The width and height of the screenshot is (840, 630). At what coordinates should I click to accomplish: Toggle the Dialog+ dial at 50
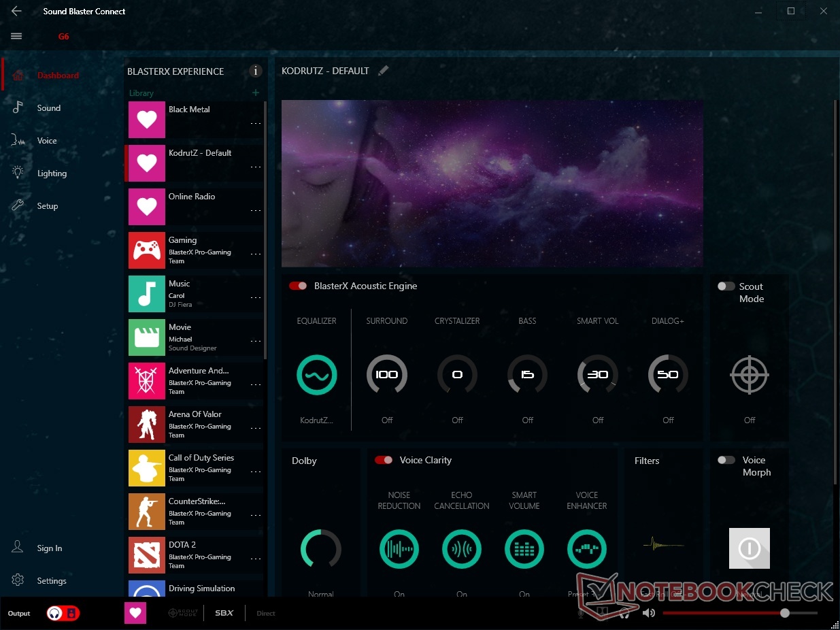(x=668, y=375)
